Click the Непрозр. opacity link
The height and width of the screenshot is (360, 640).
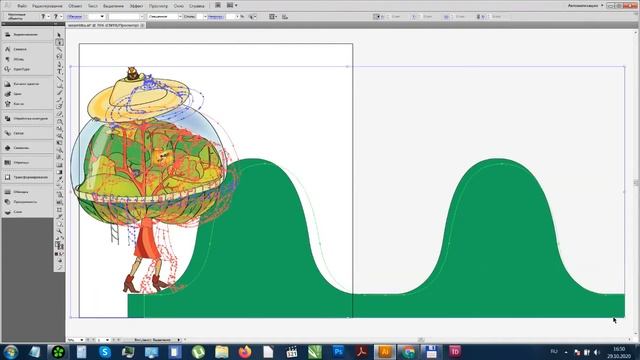(216, 17)
